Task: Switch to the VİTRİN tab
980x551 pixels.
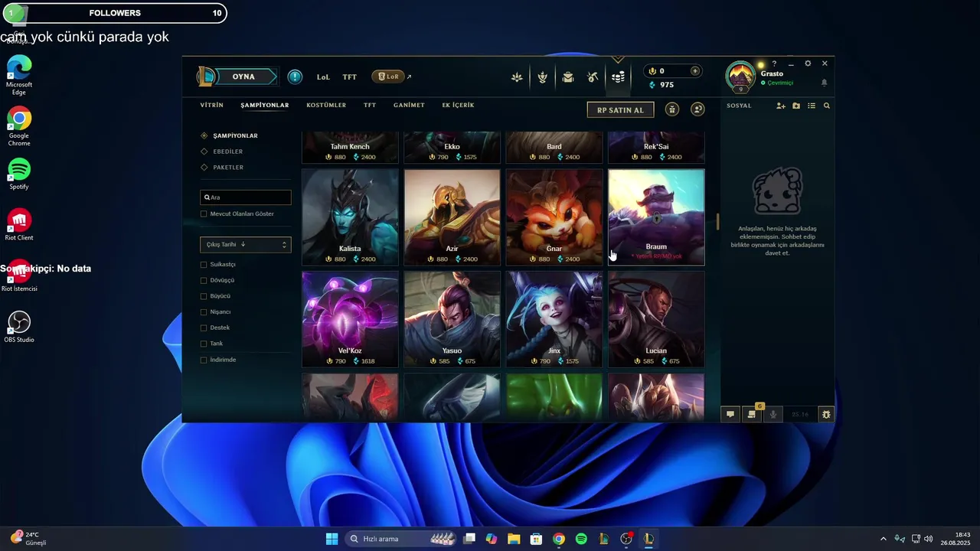Action: (x=212, y=105)
